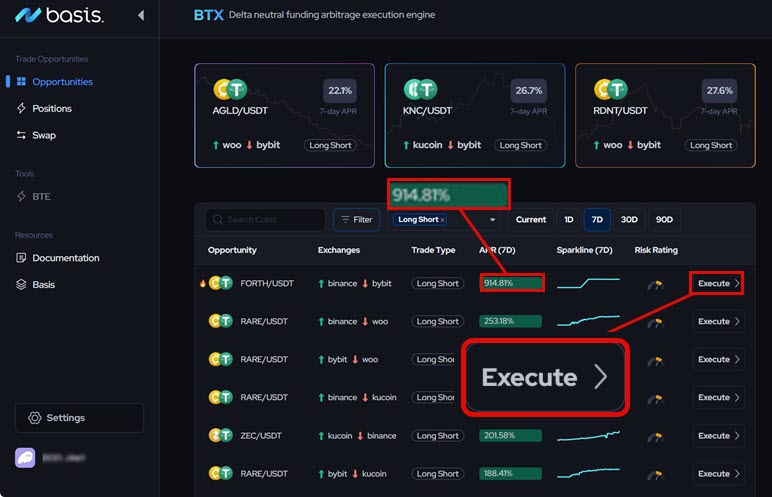Click the 201.58% APR bar
772x497 pixels.
[511, 435]
